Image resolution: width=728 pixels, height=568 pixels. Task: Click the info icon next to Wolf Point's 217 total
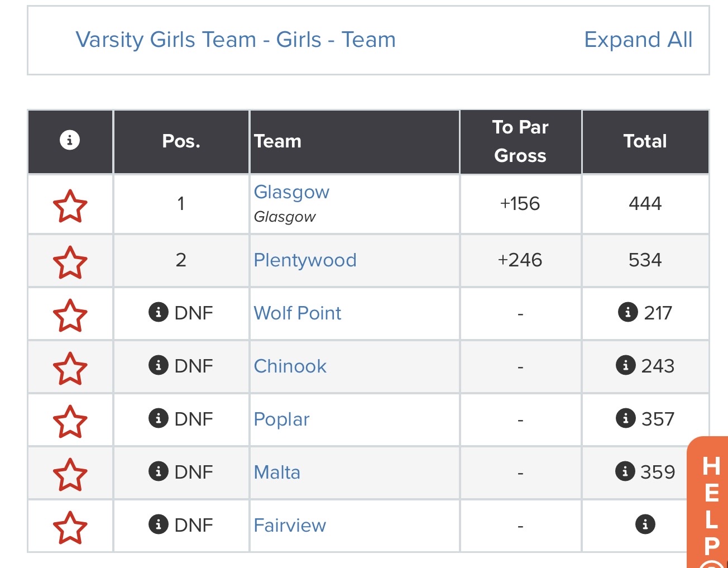pos(628,312)
